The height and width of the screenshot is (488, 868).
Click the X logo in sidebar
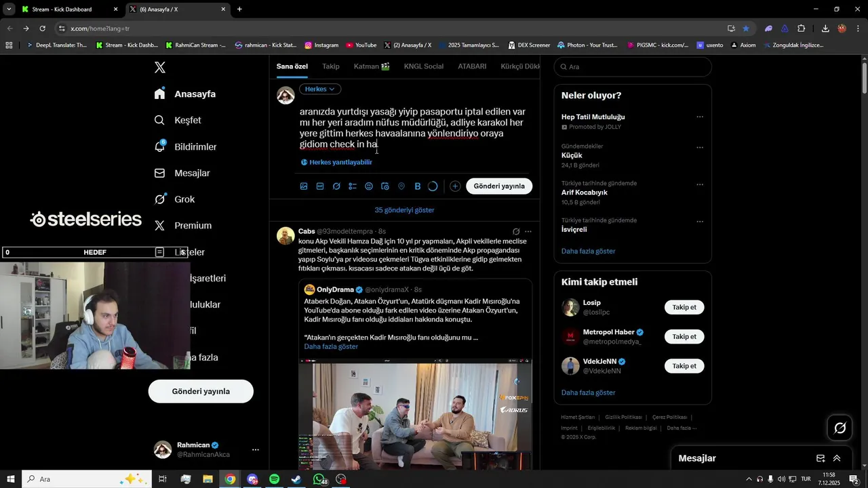pyautogui.click(x=160, y=67)
